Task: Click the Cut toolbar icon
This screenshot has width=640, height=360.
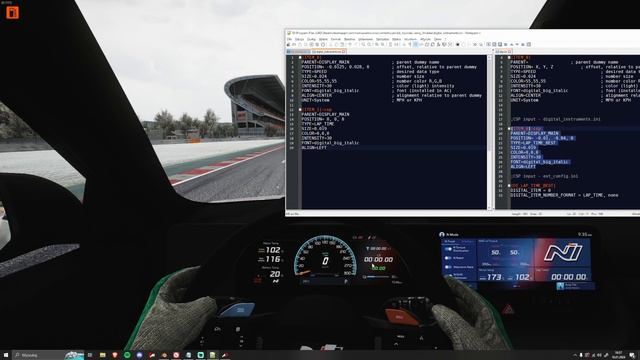Action: 331,44
